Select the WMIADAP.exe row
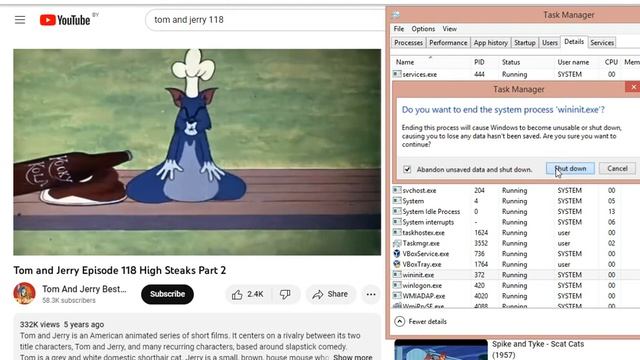Viewport: 640px width, 360px height. 516,296
